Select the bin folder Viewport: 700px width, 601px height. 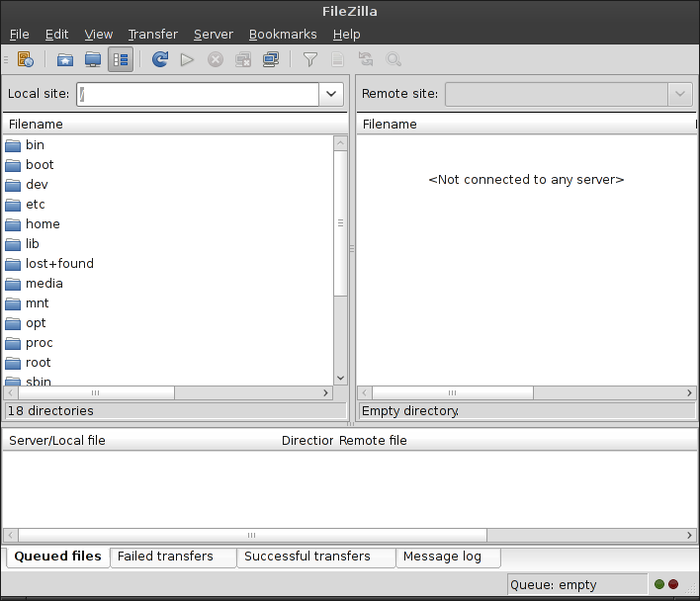[35, 145]
